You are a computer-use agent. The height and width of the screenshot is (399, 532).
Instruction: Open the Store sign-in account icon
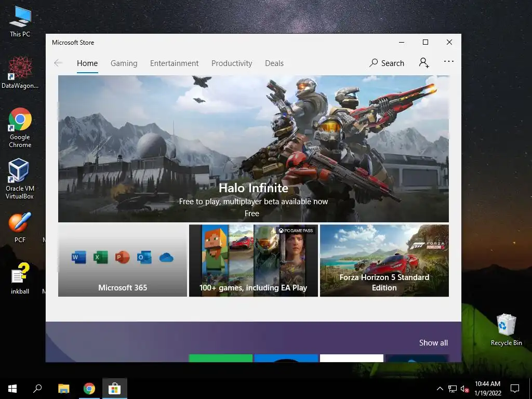[424, 63]
